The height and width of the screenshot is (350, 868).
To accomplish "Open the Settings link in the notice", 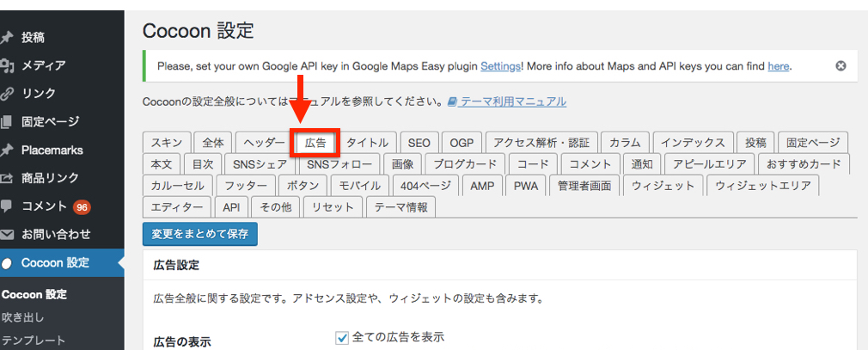I will [x=500, y=66].
